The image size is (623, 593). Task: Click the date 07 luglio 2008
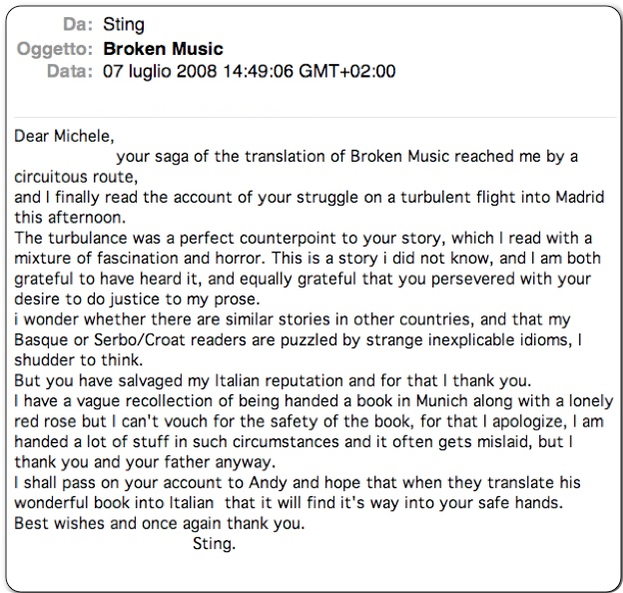pyautogui.click(x=160, y=72)
